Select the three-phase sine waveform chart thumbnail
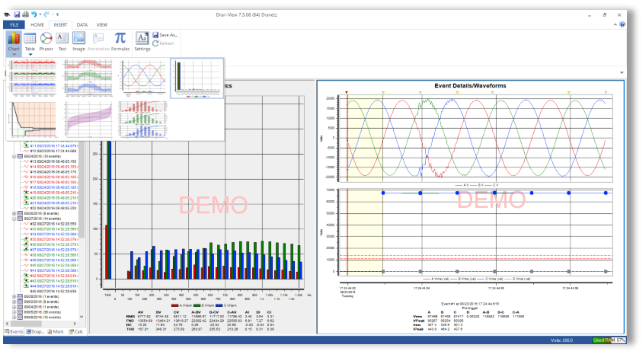 [143, 78]
